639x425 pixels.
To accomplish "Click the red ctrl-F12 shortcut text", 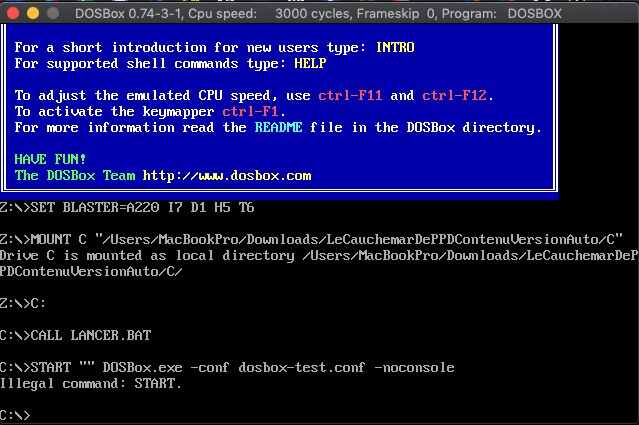I will 454,96.
